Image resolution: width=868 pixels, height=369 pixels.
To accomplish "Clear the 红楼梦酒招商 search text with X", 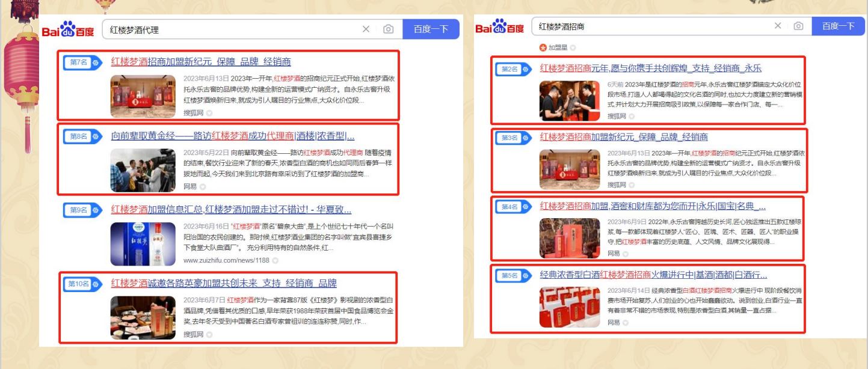I will click(778, 26).
